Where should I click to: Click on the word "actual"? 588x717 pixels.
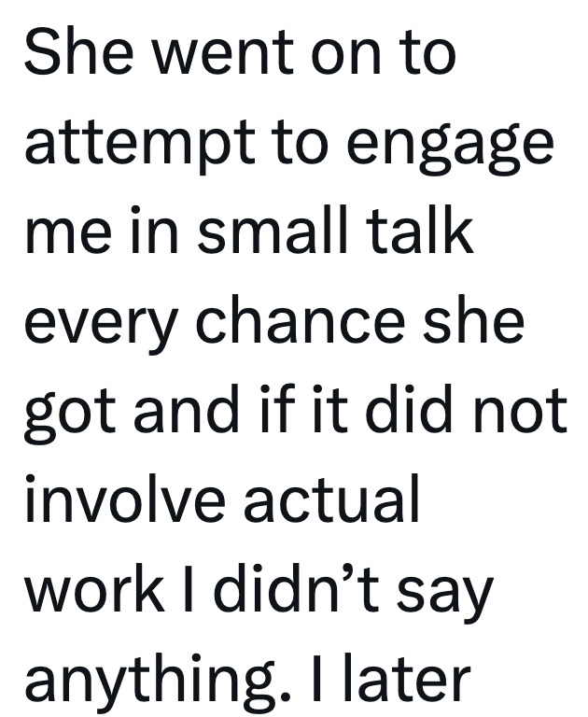pos(330,499)
